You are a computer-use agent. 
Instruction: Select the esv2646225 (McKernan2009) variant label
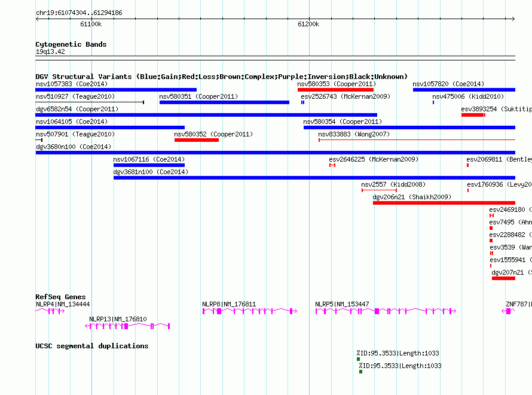[374, 159]
